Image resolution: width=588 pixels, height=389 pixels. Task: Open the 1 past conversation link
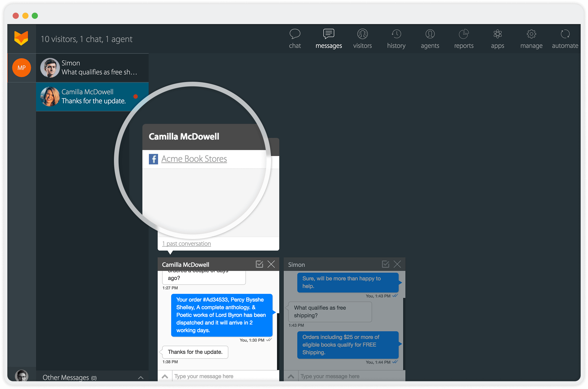(187, 243)
